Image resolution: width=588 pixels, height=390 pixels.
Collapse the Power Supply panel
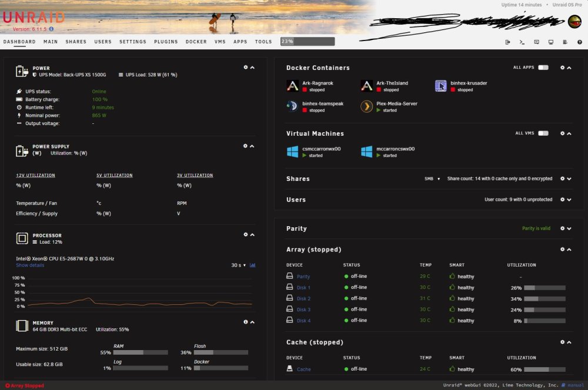[x=252, y=146]
